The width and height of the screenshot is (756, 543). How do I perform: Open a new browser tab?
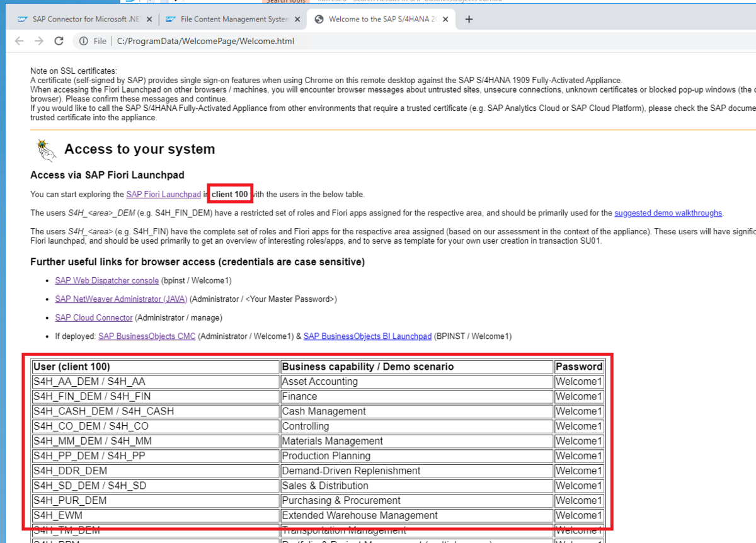pos(469,19)
